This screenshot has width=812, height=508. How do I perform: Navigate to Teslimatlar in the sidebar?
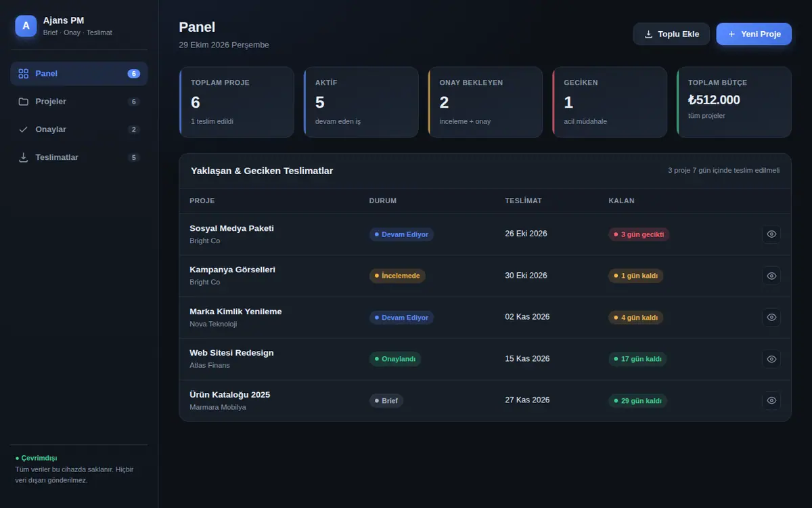pyautogui.click(x=78, y=157)
